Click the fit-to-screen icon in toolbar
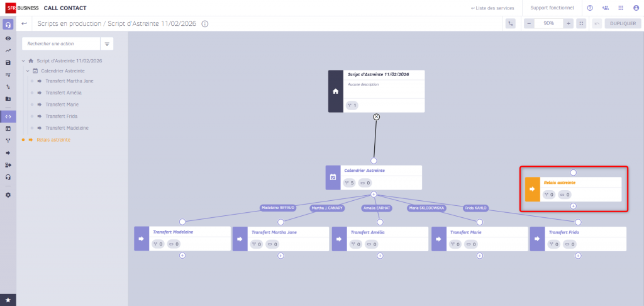 581,23
